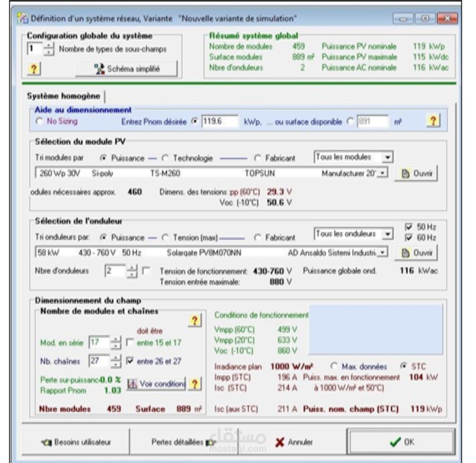Screen dimensions: 476x463
Task: Open help next to Voir conditions
Action: tap(195, 384)
